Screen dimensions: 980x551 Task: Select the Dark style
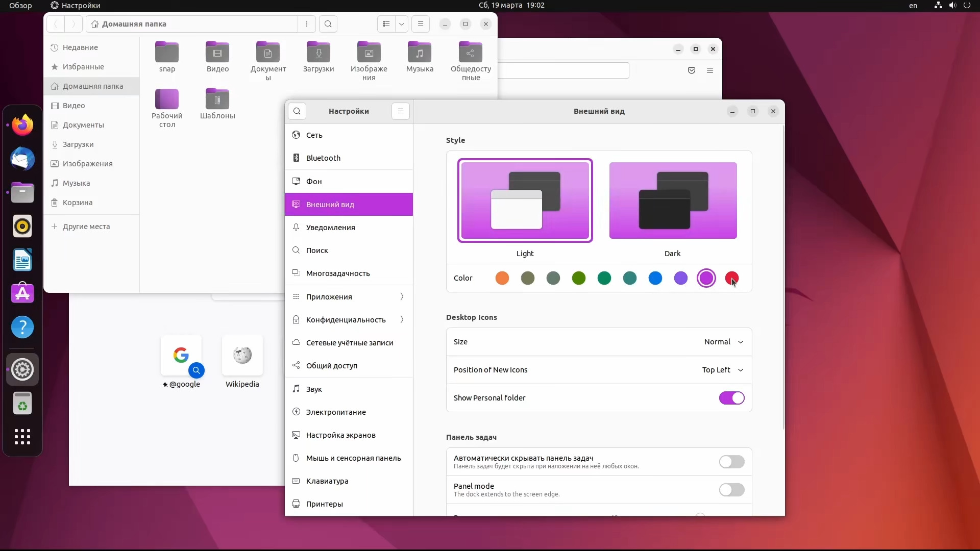pyautogui.click(x=673, y=201)
